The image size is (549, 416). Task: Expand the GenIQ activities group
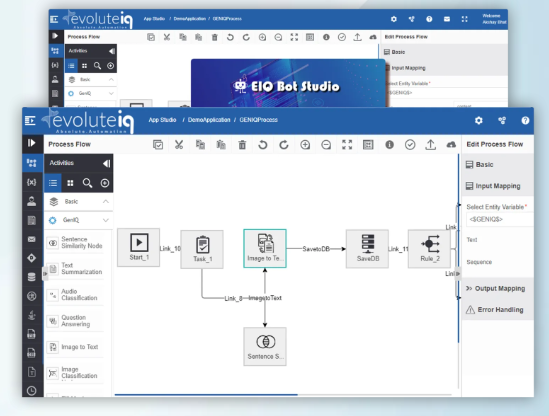[105, 220]
